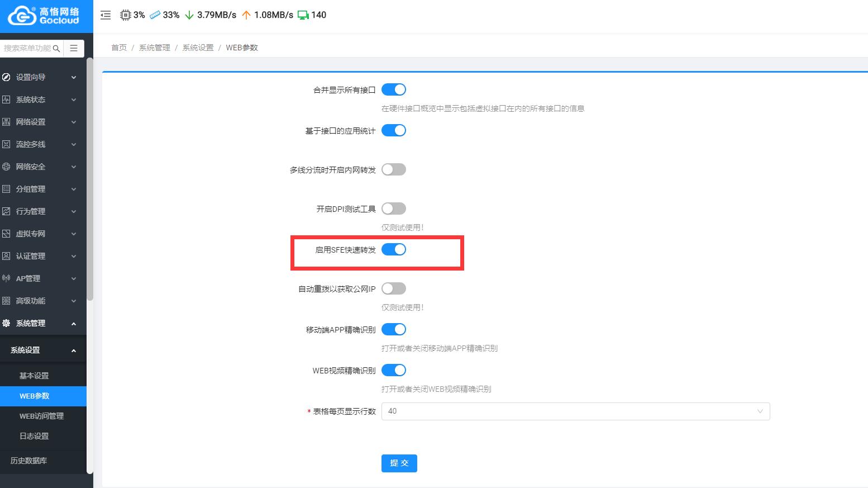Toggle off 合并显示所有接口
Screen dimensions: 868x488
coord(394,89)
